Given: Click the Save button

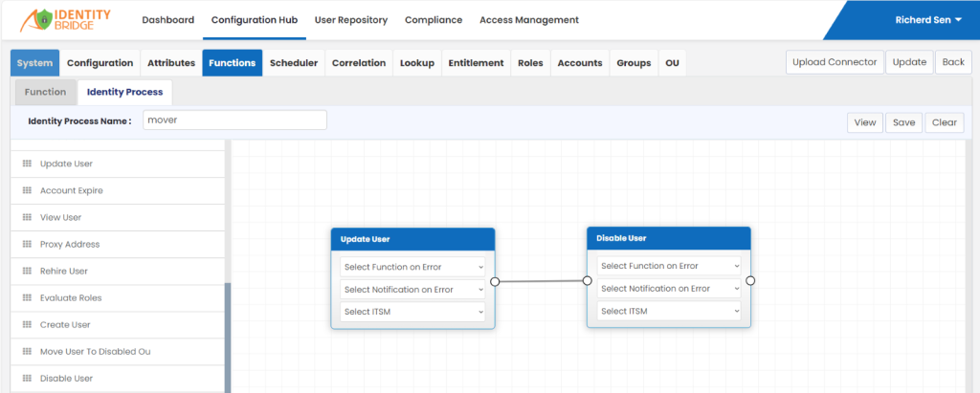Looking at the screenshot, I should pos(903,122).
